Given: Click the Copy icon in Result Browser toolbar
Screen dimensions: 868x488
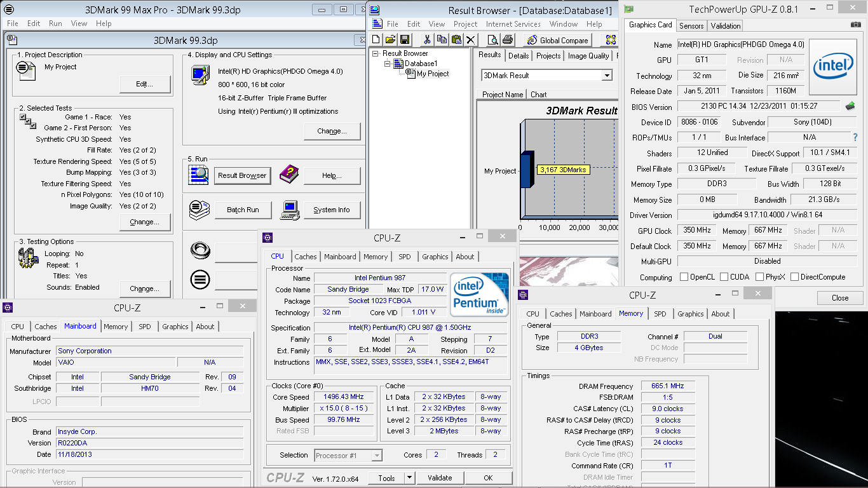Looking at the screenshot, I should 442,40.
